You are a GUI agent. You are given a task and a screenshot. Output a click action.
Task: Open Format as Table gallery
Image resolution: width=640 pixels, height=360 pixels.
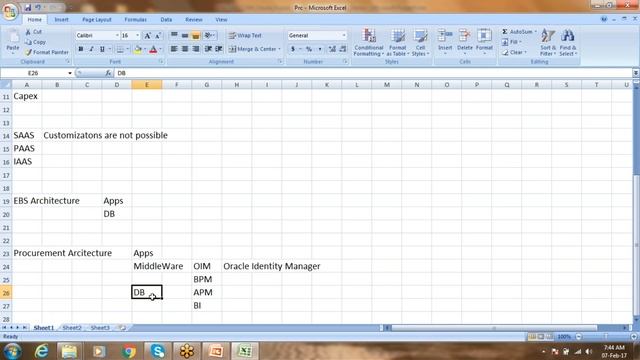pyautogui.click(x=398, y=42)
